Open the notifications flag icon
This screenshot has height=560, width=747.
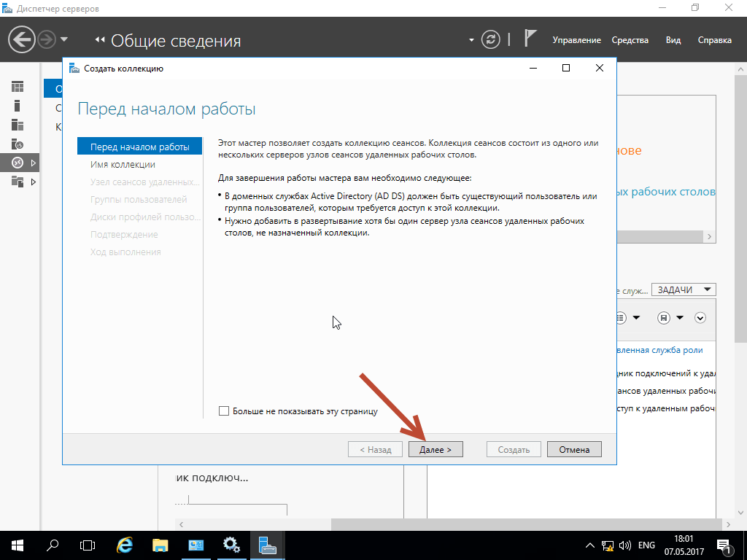click(x=531, y=39)
